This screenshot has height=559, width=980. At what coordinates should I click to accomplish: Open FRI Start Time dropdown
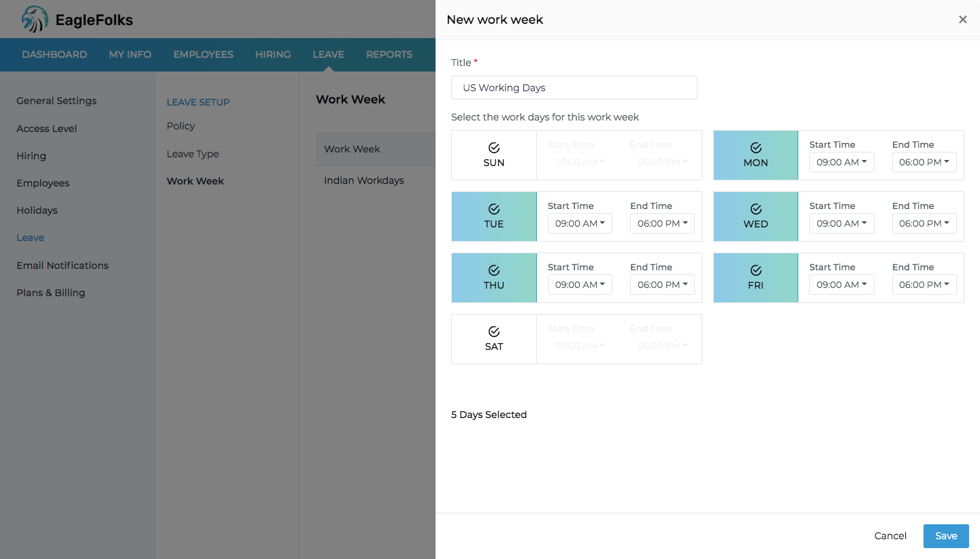(842, 285)
